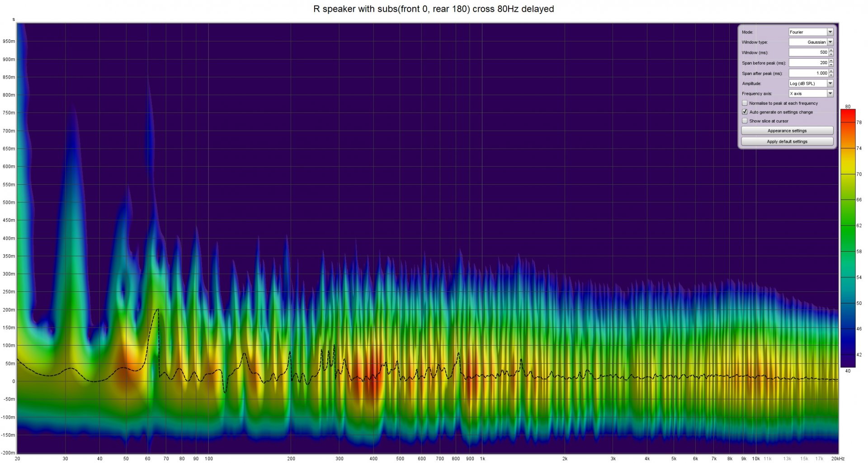Click the graph title text at top
Viewport: 868px width, 463px height.
tap(434, 9)
